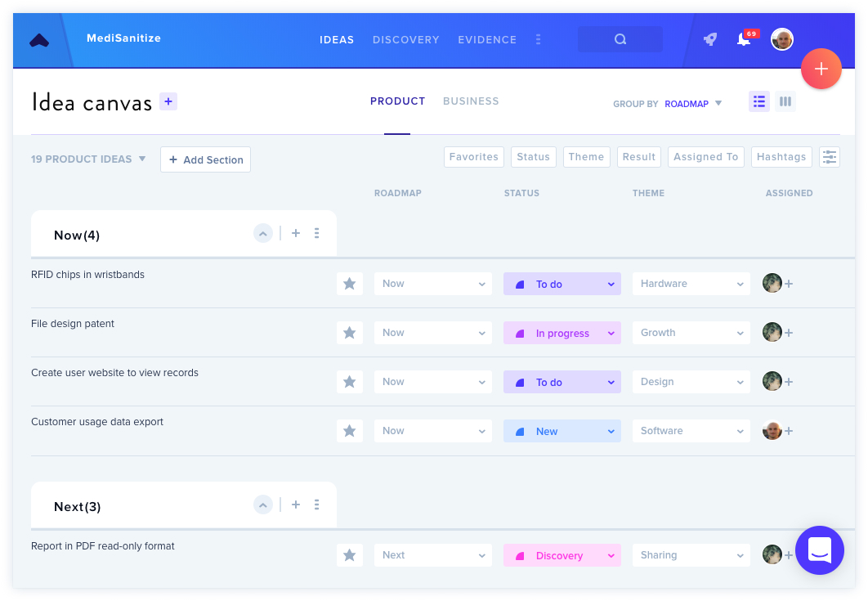868x601 pixels.
Task: Change Discovery status dropdown
Action: pyautogui.click(x=562, y=555)
